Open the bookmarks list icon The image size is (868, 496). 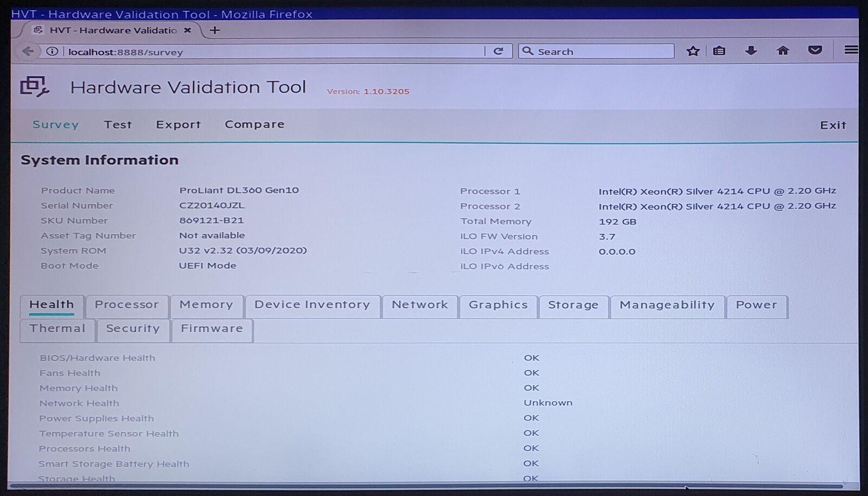pyautogui.click(x=719, y=51)
